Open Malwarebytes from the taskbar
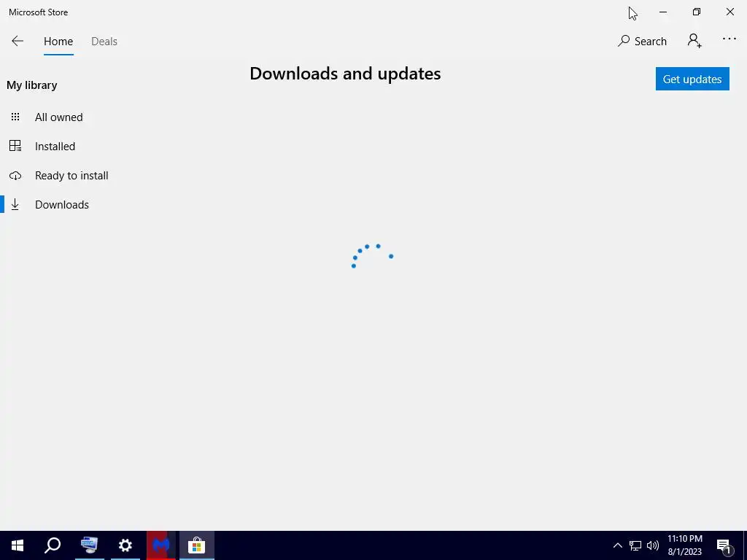 [x=161, y=545]
